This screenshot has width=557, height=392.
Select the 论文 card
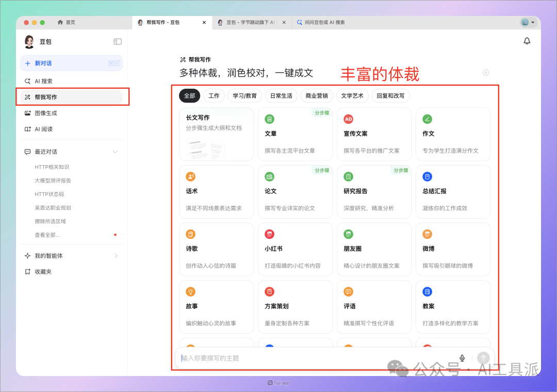tap(295, 191)
